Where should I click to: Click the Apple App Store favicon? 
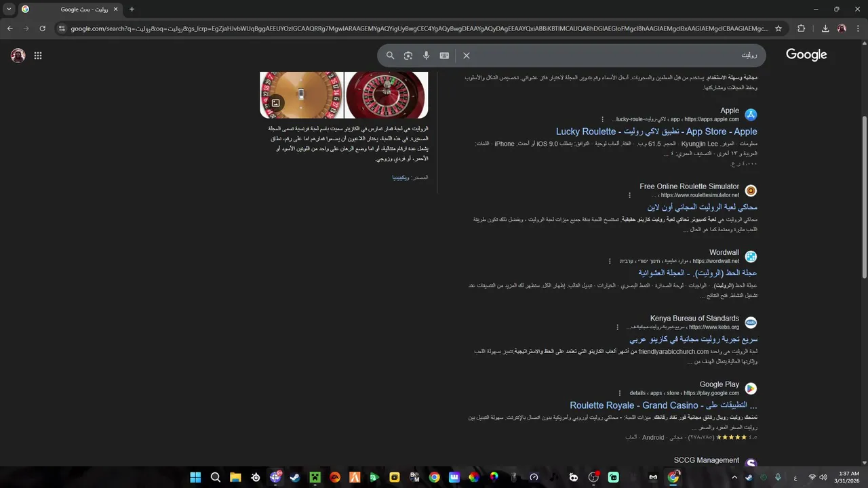click(x=751, y=115)
